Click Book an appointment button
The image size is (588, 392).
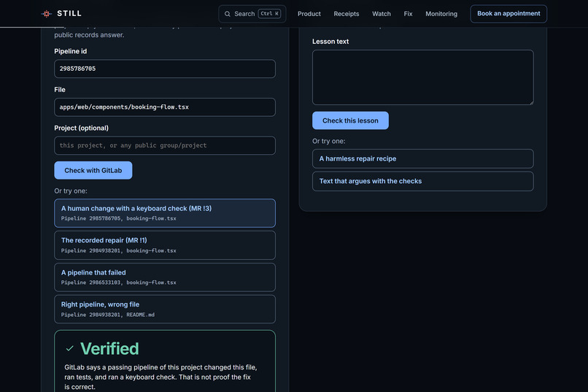click(x=508, y=14)
